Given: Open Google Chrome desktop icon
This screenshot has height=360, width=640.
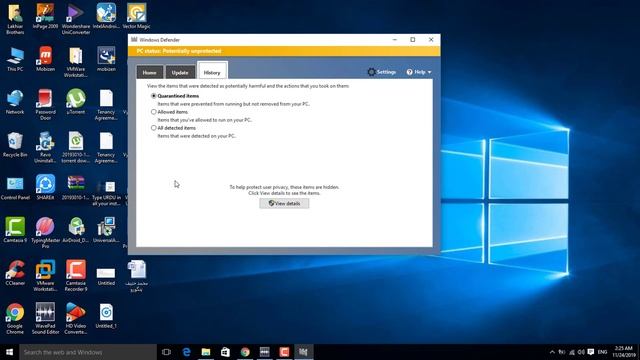Looking at the screenshot, I should click(15, 318).
